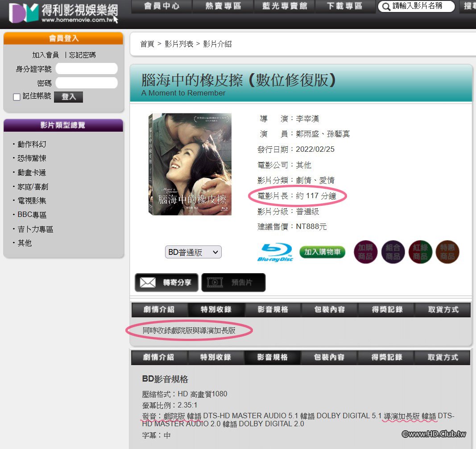
Task: Open the 藍光專賣館 menu
Action: (x=285, y=6)
